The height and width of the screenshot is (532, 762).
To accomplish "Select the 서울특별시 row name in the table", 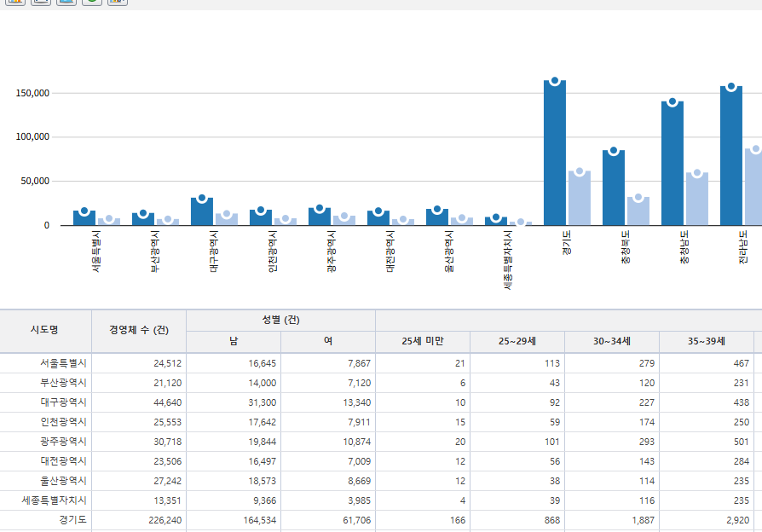I will click(63, 363).
